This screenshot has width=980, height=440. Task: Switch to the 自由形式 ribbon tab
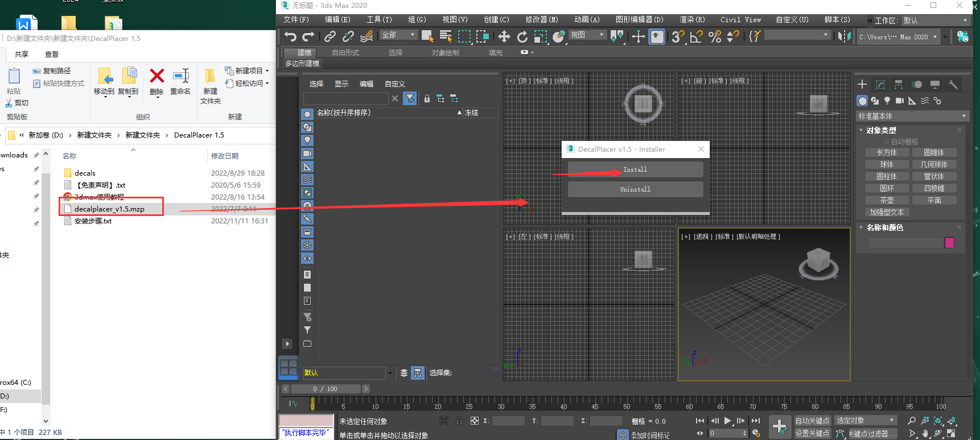(x=345, y=52)
